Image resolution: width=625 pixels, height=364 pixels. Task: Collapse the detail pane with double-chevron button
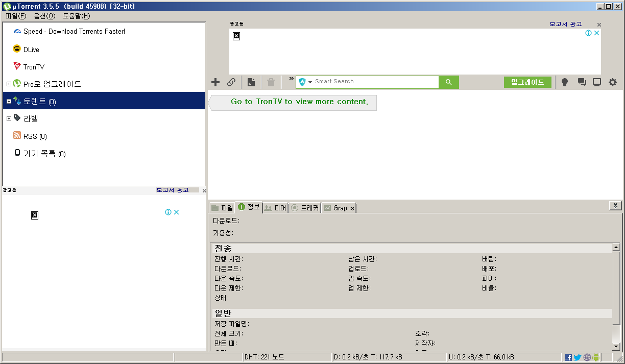[x=615, y=206]
